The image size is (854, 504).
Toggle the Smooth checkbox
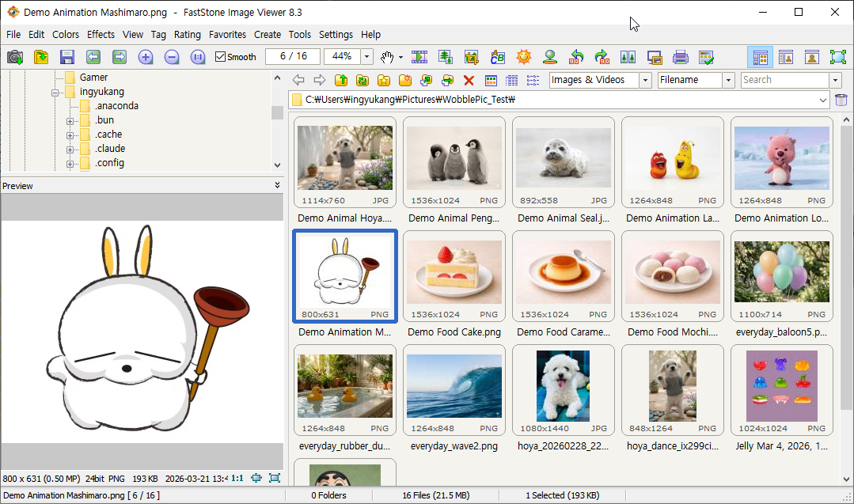click(x=221, y=57)
